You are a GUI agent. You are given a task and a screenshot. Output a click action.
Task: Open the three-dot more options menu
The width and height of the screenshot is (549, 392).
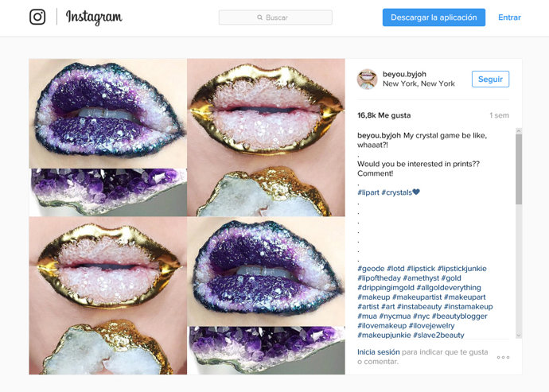(503, 357)
